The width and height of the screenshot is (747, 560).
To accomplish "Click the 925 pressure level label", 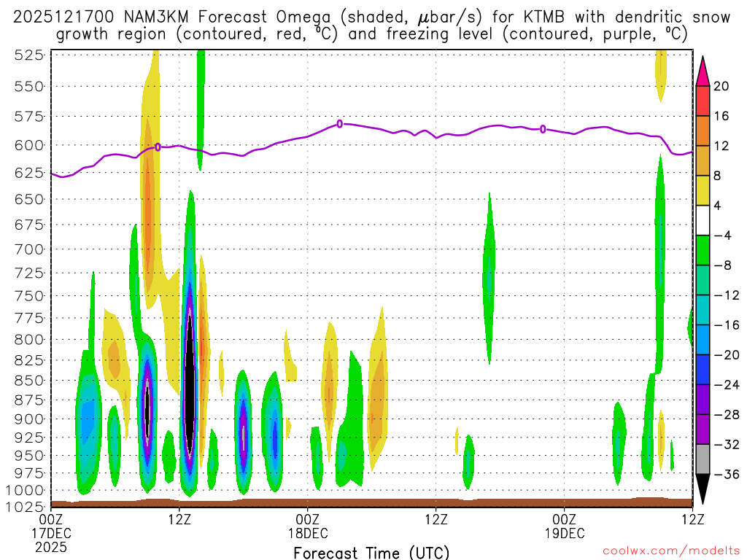I will 28,437.
